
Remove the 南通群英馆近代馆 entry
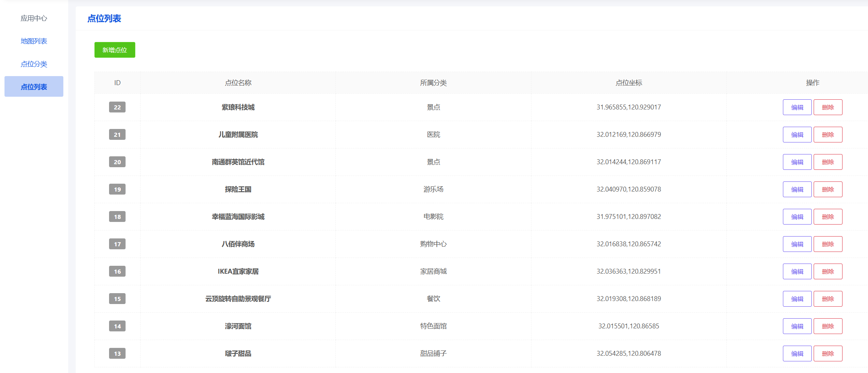click(828, 162)
